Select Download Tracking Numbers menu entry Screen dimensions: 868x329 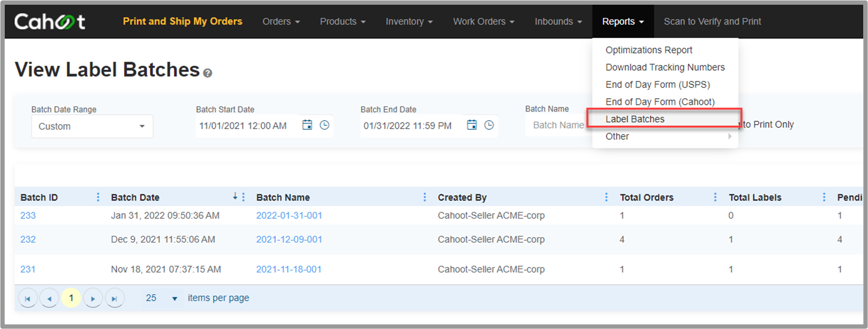(665, 67)
